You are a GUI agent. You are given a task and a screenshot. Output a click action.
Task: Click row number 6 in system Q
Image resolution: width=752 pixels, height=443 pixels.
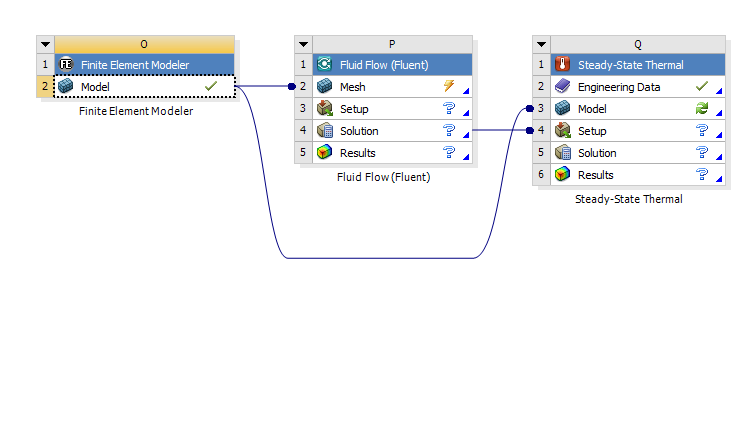coord(541,174)
